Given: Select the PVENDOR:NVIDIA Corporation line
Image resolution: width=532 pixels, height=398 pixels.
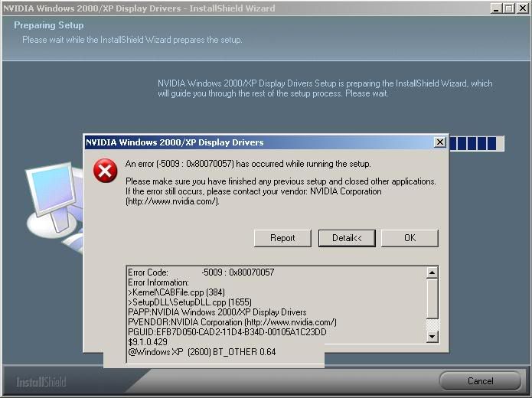Looking at the screenshot, I should tap(232, 322).
